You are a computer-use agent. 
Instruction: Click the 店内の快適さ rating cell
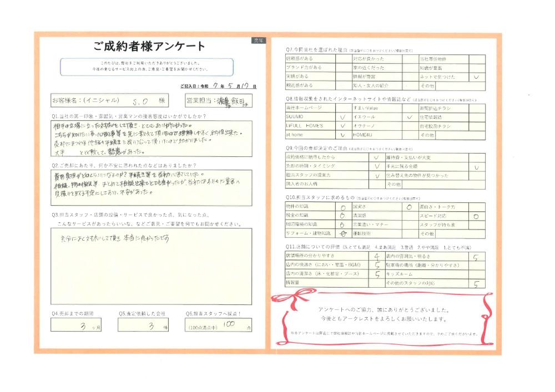pyautogui.click(x=377, y=265)
